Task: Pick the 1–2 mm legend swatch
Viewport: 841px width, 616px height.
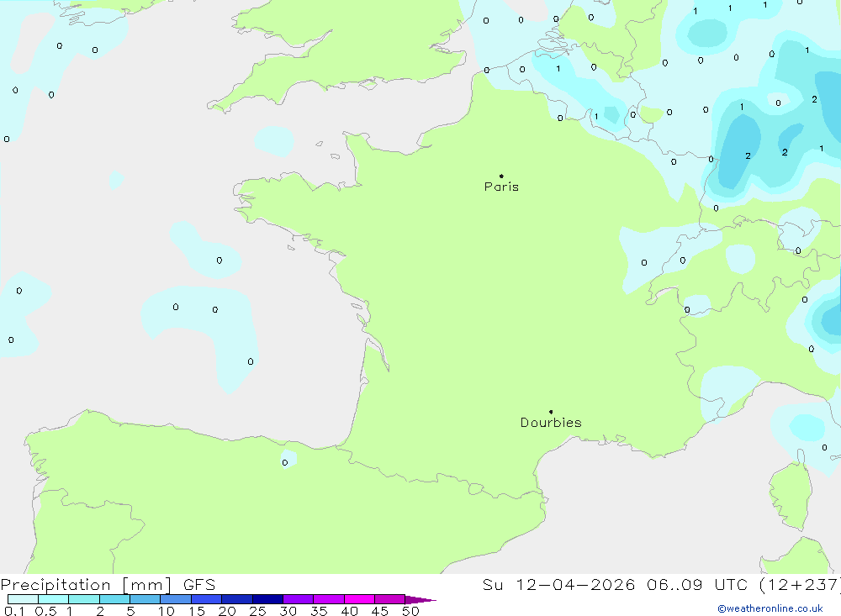Action: point(83,599)
